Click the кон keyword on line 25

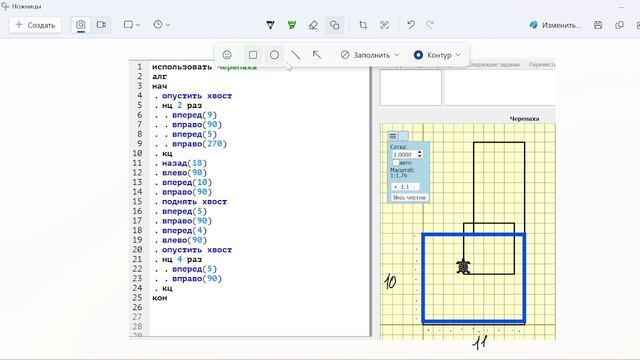click(x=160, y=298)
